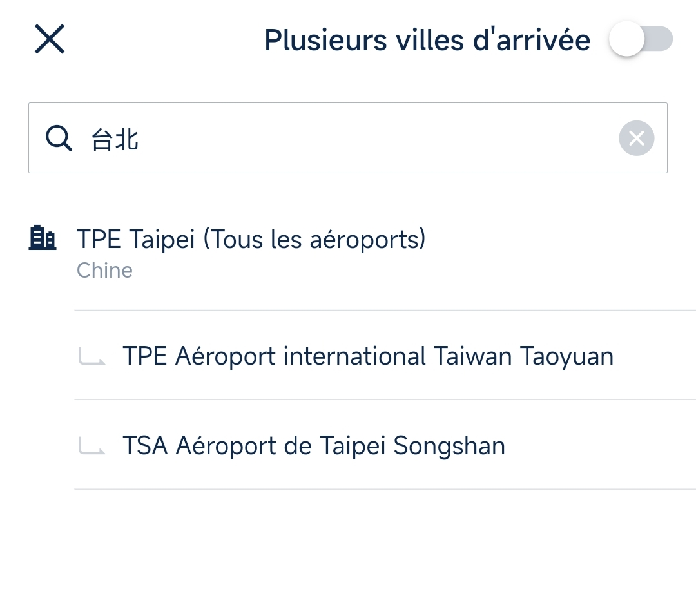Click the Chine country subtitle
The width and height of the screenshot is (696, 616).
pyautogui.click(x=104, y=271)
